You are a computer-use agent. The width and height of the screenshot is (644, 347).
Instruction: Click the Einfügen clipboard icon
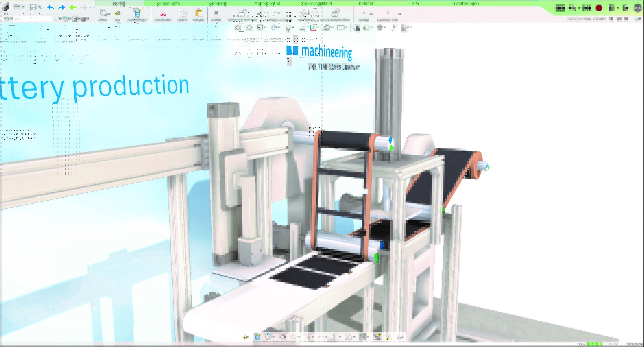(199, 13)
